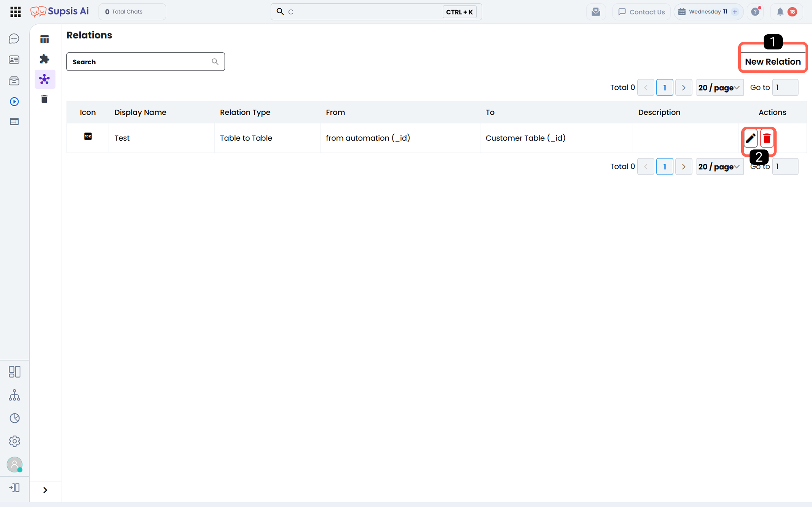Open the automation play sidebar icon
The width and height of the screenshot is (812, 507).
click(14, 102)
